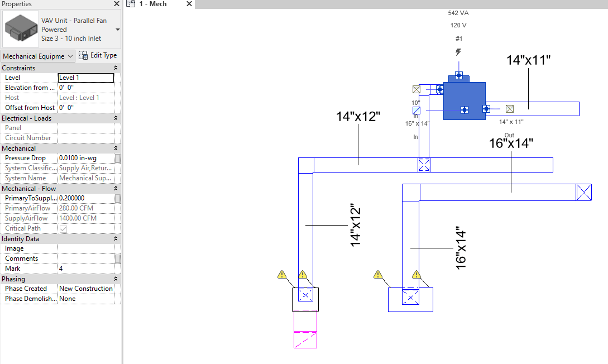The image size is (608, 364).
Task: Click the duct crossing symbol at the 14"x12" junction
Action: pos(424,165)
